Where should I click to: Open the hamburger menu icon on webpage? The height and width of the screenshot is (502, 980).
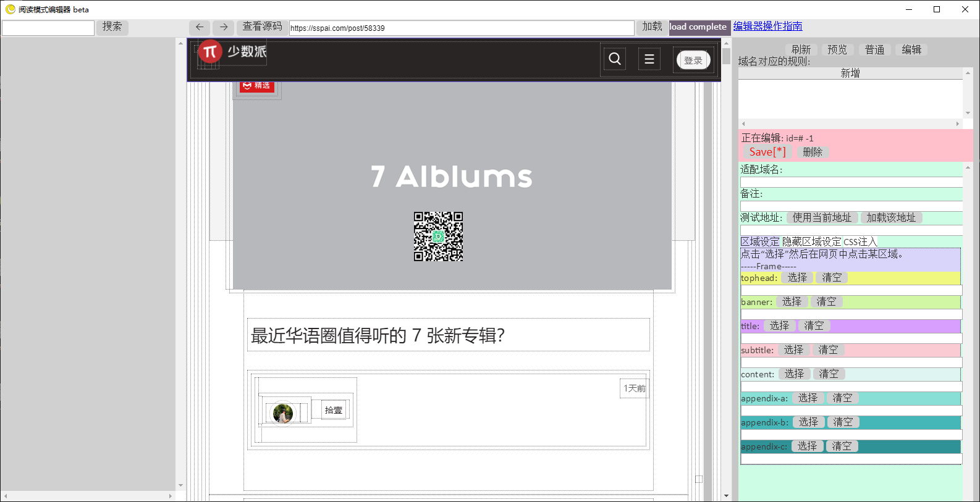click(649, 59)
